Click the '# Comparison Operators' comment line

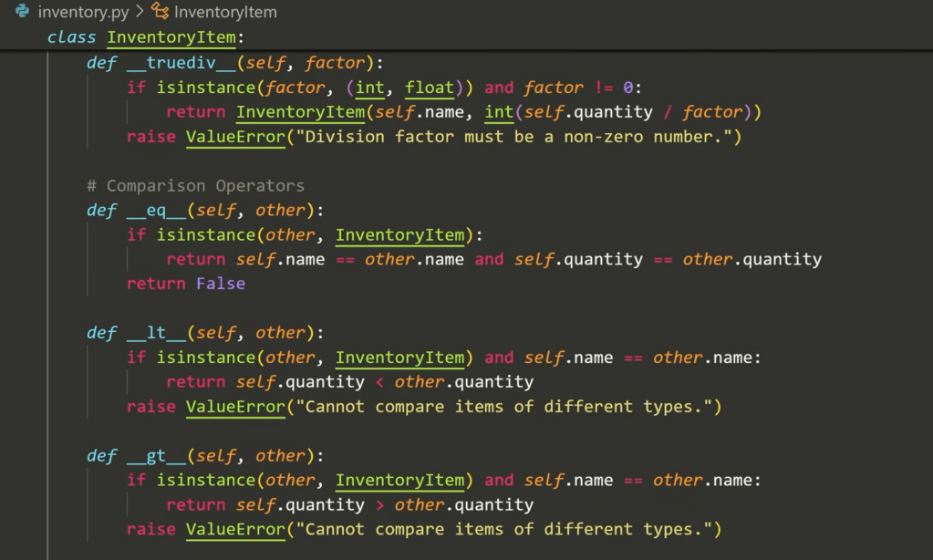pyautogui.click(x=195, y=186)
